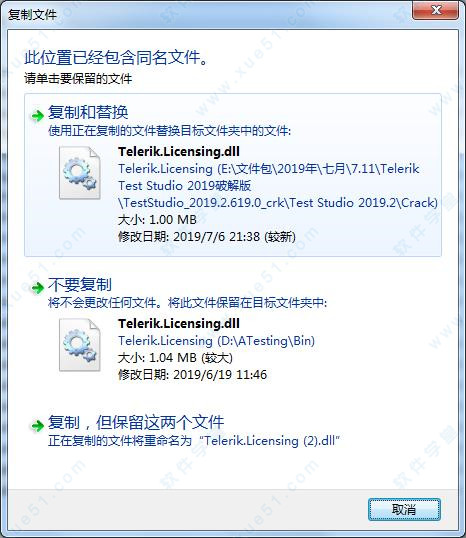Click the 复制文件 title bar text
Viewport: 466px width, 538px height.
click(32, 15)
